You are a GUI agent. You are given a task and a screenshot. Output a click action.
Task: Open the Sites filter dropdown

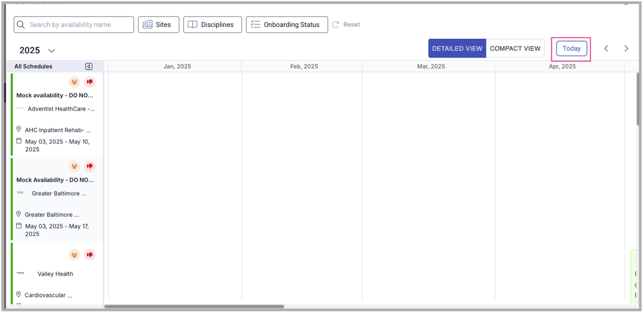[x=158, y=25]
